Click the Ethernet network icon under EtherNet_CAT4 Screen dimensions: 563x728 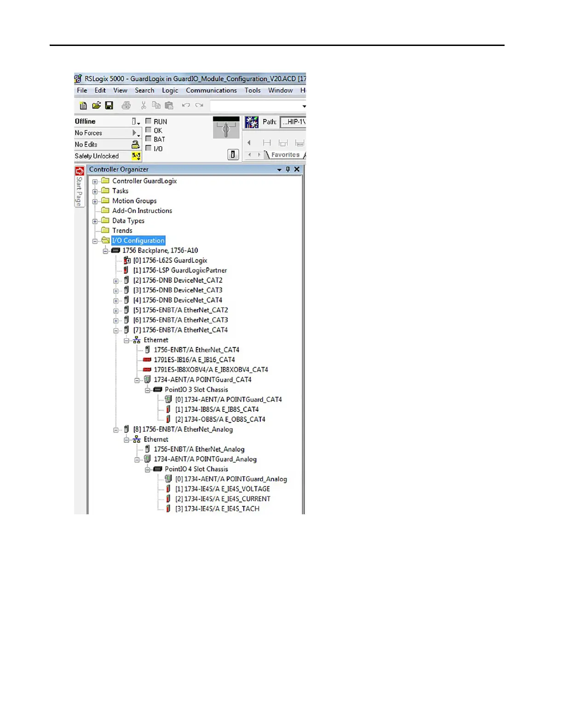tap(137, 340)
